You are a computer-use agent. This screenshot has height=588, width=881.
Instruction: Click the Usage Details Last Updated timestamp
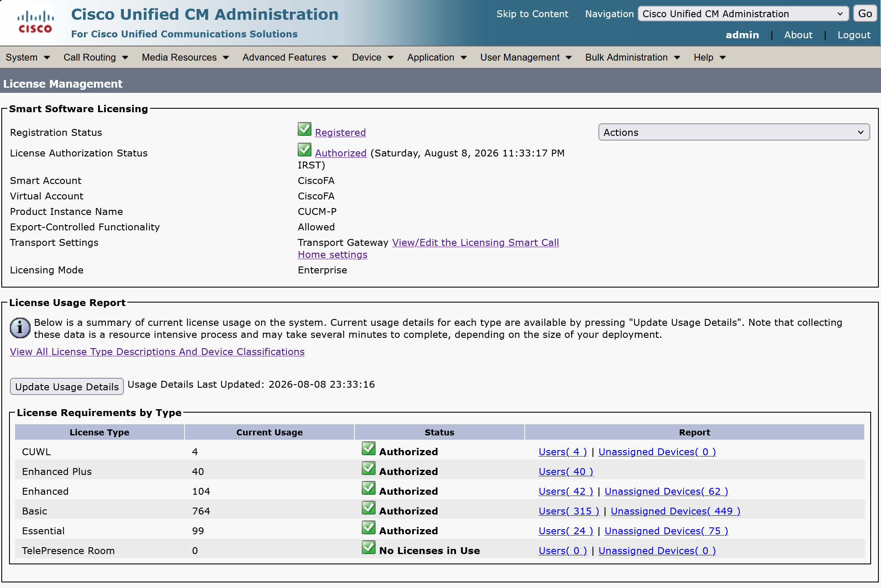pos(322,385)
